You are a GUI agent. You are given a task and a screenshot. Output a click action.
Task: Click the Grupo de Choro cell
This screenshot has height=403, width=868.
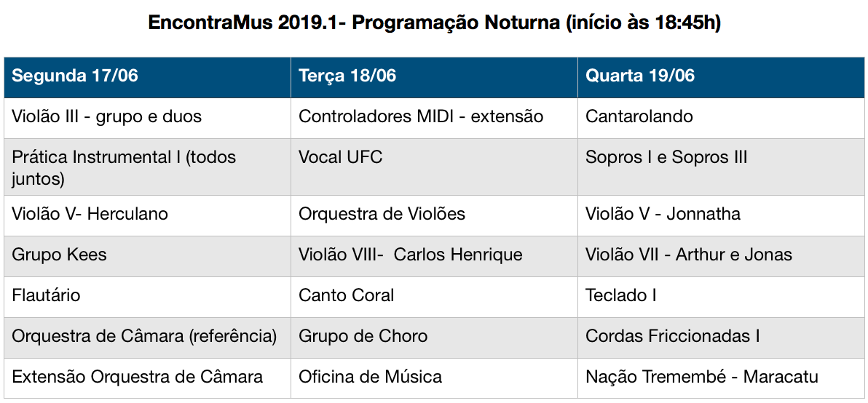[x=434, y=338]
